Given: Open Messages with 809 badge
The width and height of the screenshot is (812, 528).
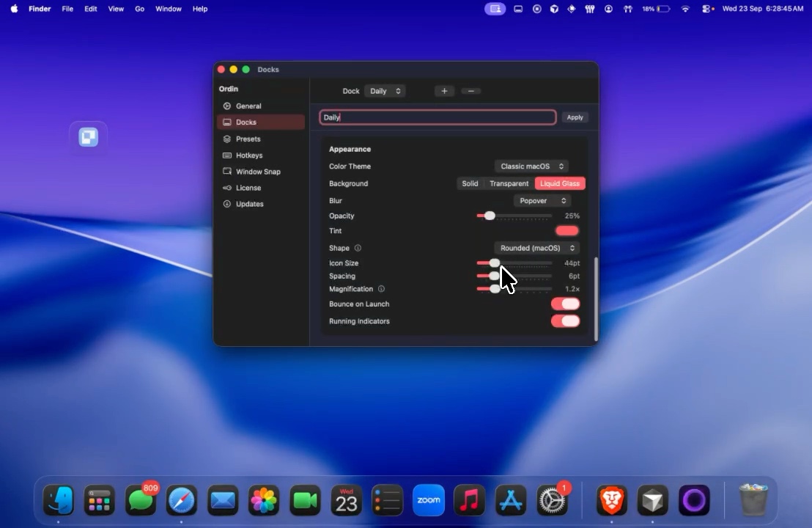Looking at the screenshot, I should [140, 499].
